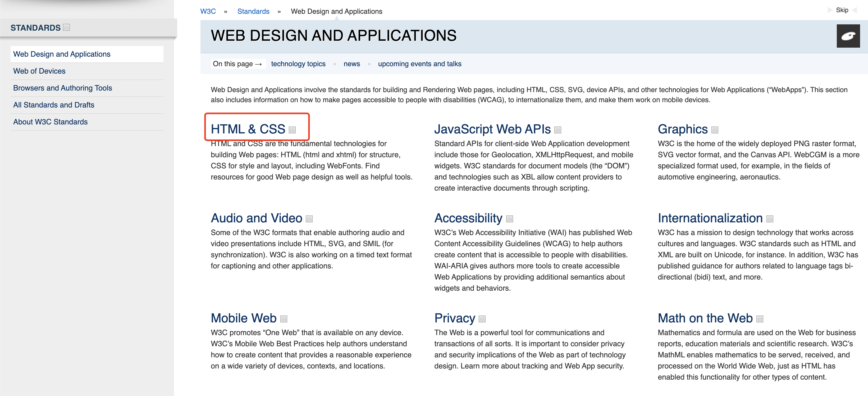Click small icon beside HTML & CSS heading
The height and width of the screenshot is (396, 868).
[x=292, y=130]
